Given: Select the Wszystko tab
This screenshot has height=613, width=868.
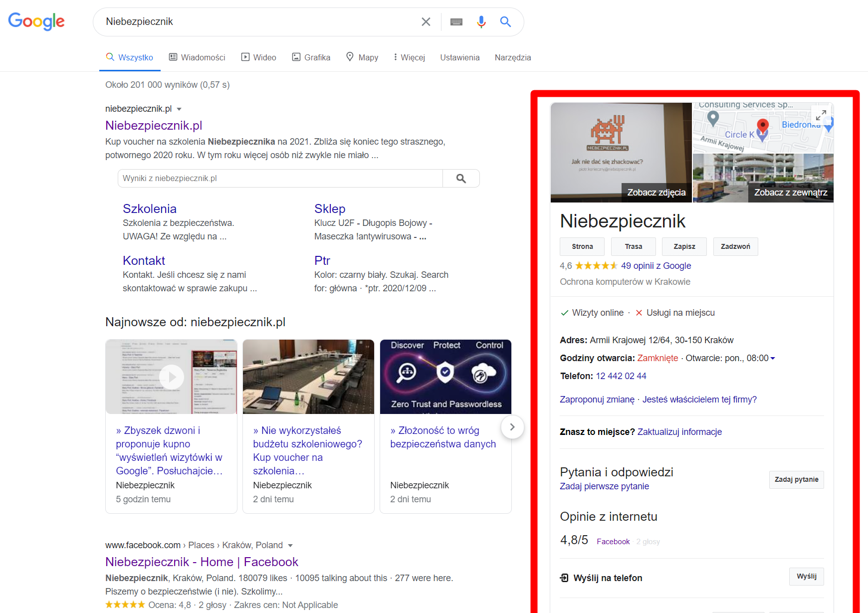Looking at the screenshot, I should click(130, 57).
